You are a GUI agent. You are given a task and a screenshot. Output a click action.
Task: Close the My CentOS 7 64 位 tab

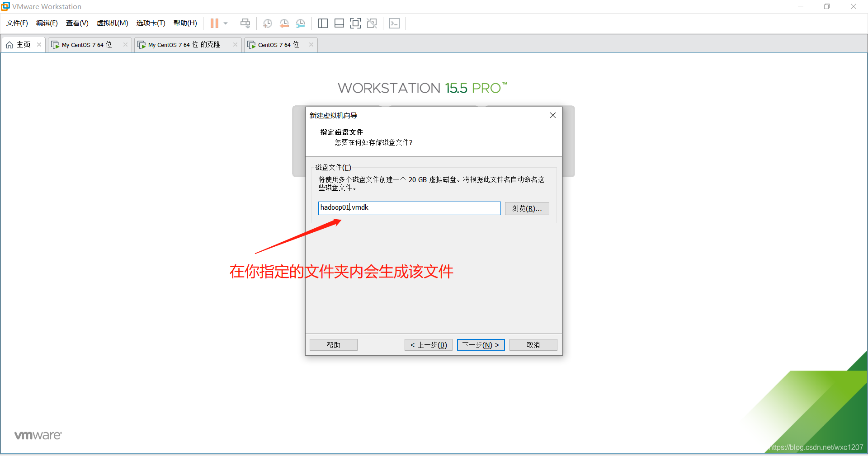[125, 45]
